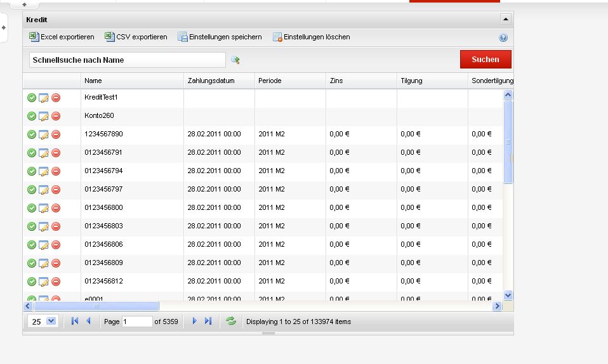Go to the next page

[194, 322]
